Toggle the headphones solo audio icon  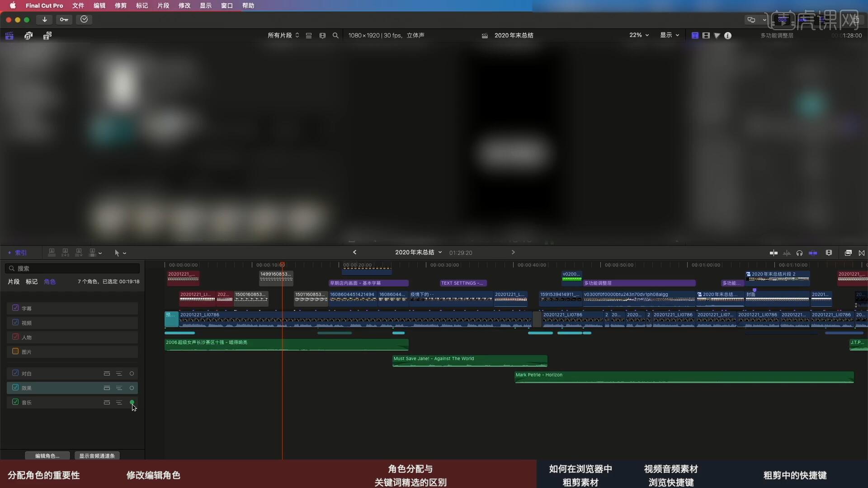pos(799,253)
